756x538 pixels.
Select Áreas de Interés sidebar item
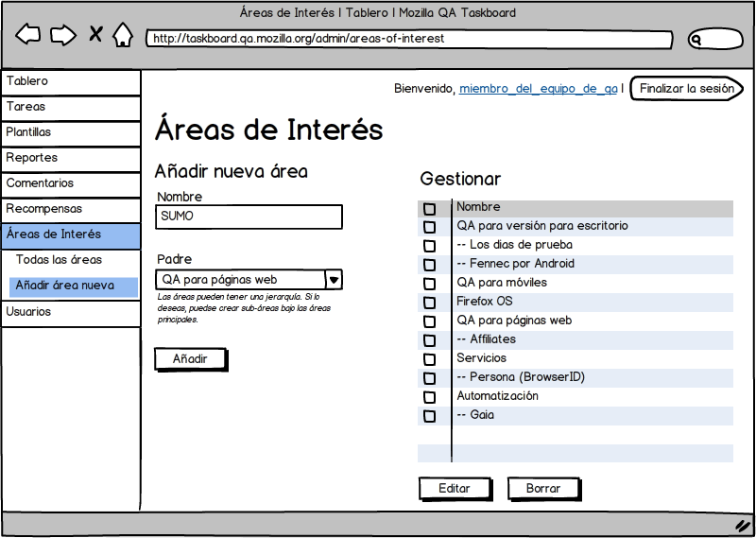pos(71,235)
